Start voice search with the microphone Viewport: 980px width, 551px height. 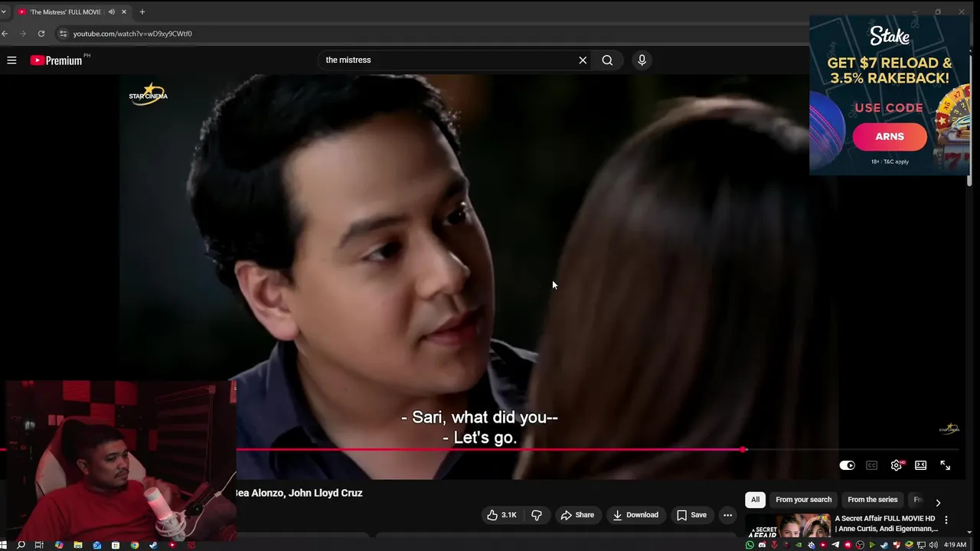pyautogui.click(x=642, y=60)
